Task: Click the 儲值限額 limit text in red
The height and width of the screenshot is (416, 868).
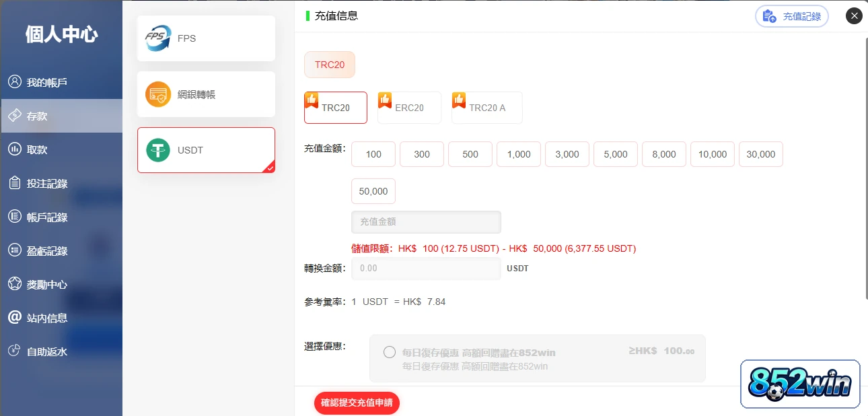Action: 493,248
